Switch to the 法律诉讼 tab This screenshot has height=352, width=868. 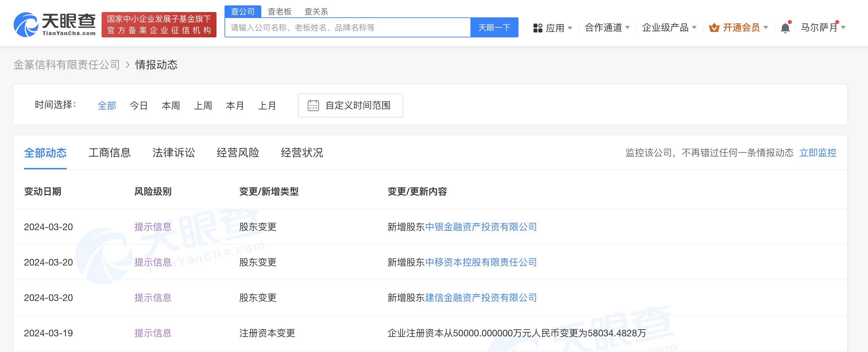(173, 153)
